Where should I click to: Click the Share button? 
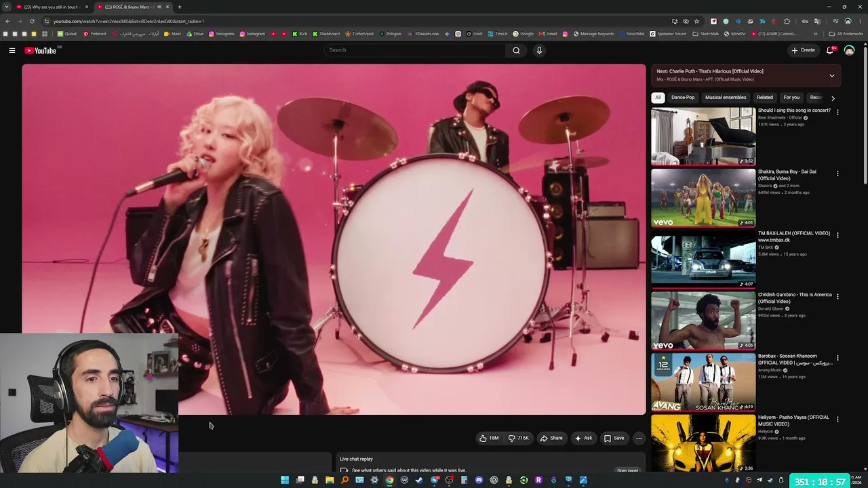(551, 438)
